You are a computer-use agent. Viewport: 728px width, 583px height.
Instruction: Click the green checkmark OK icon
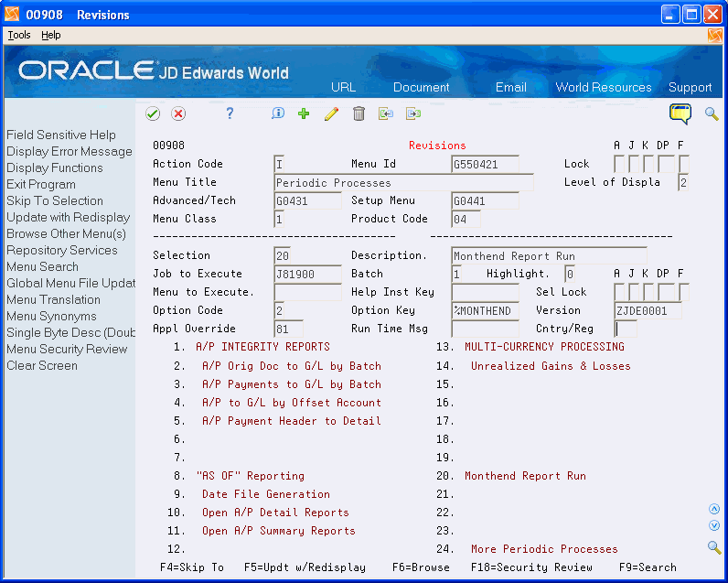tap(153, 113)
